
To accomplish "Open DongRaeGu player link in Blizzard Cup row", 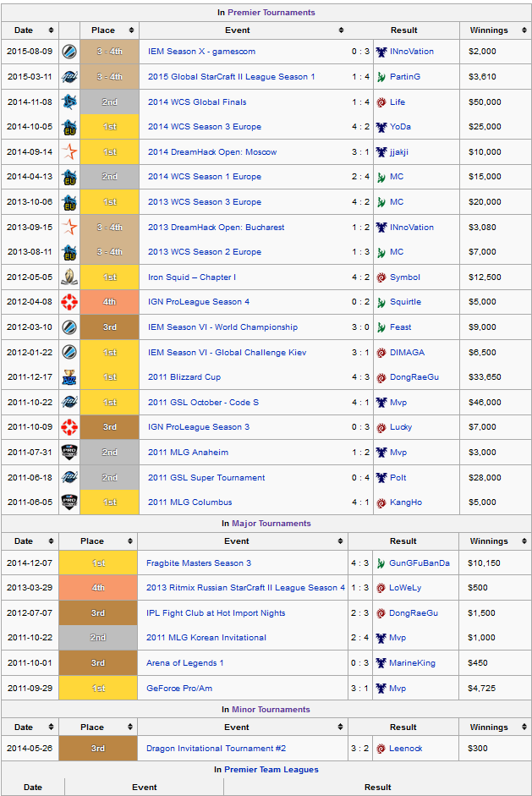I will click(414, 377).
